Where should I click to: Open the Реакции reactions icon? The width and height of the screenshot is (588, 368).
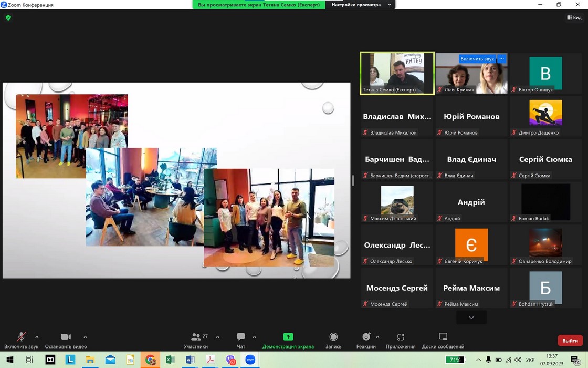pyautogui.click(x=366, y=337)
